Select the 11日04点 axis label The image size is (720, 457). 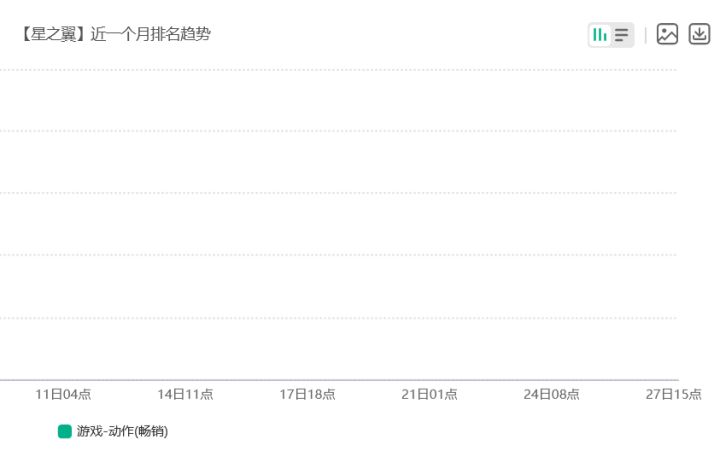pyautogui.click(x=63, y=394)
